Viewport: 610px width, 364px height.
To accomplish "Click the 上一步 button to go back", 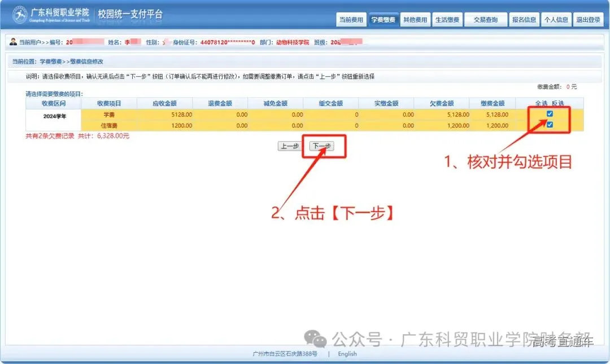I will tap(289, 146).
